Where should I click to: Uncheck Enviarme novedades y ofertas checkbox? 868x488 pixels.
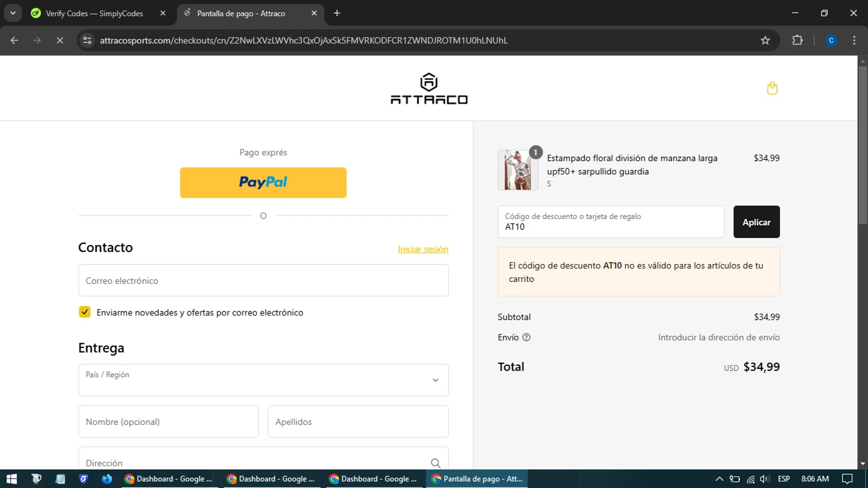(x=84, y=312)
